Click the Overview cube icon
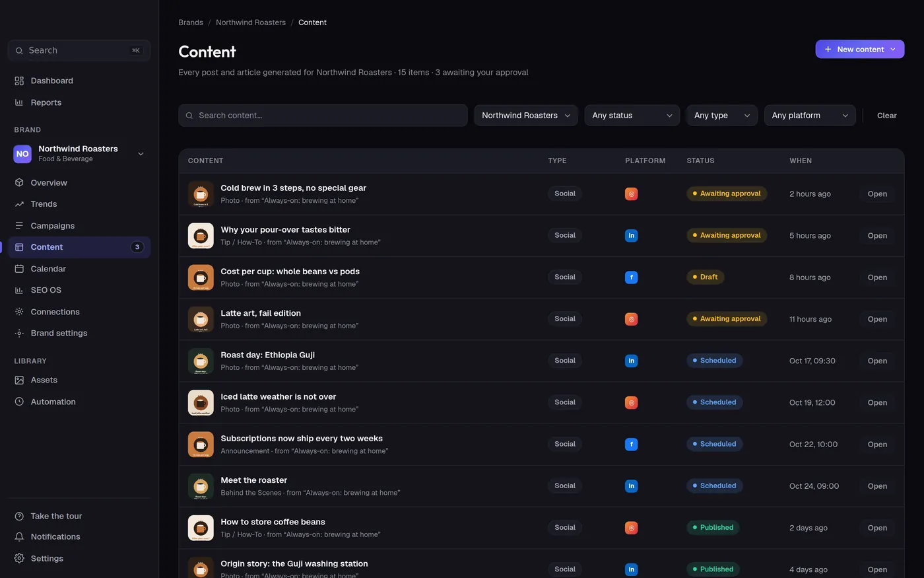 pos(19,182)
